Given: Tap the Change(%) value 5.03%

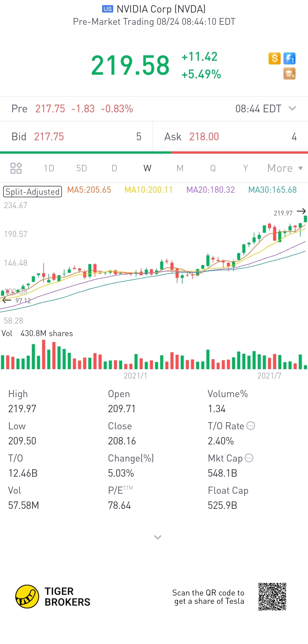Looking at the screenshot, I should tap(121, 473).
